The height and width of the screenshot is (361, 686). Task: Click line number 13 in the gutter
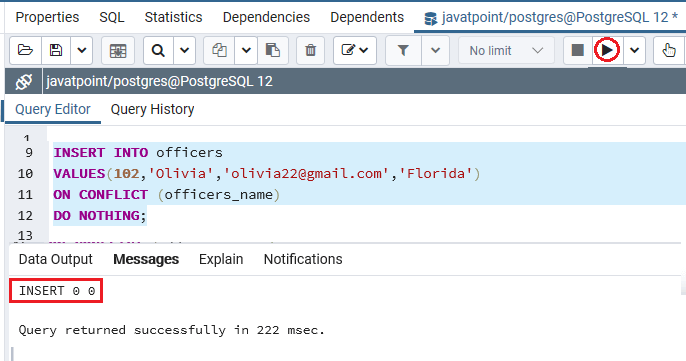pyautogui.click(x=25, y=235)
